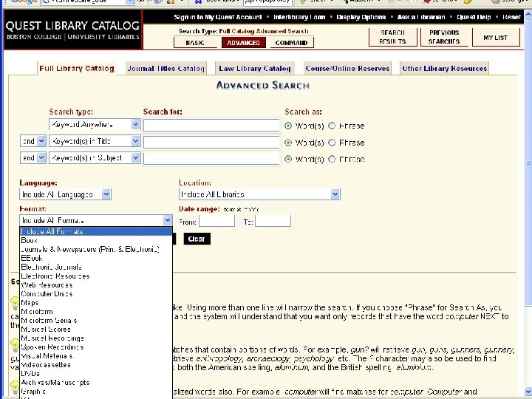Switch to Law Library Catalog tab

(255, 68)
